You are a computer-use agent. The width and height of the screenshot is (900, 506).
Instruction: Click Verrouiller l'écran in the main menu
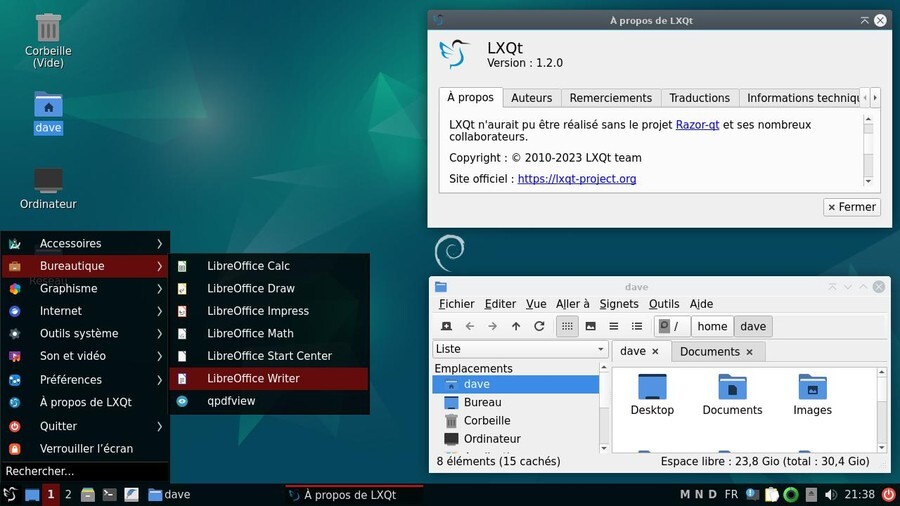(85, 449)
